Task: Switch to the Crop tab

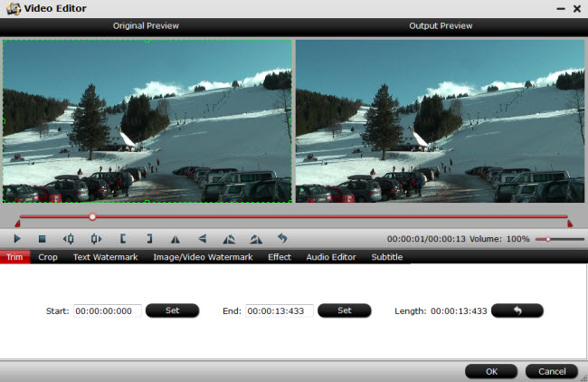Action: [x=48, y=257]
